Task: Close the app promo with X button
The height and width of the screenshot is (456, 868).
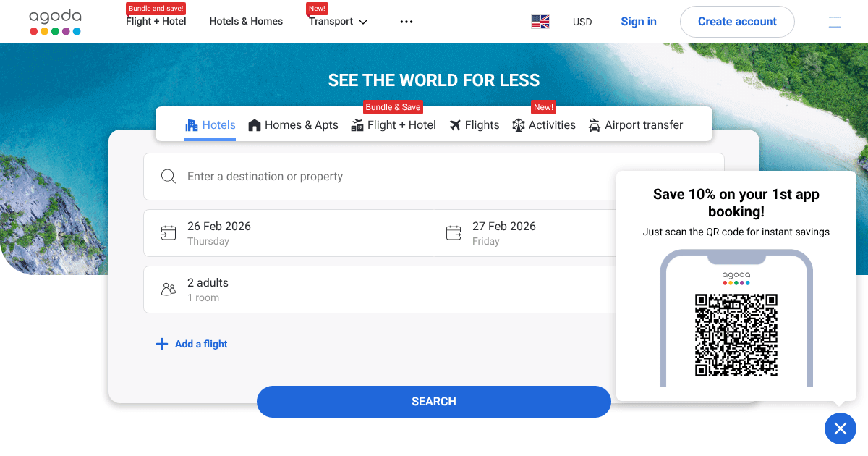Action: coord(840,429)
